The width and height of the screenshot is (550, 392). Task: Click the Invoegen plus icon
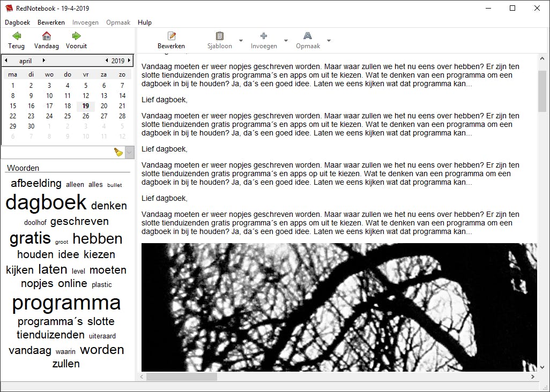pyautogui.click(x=263, y=36)
